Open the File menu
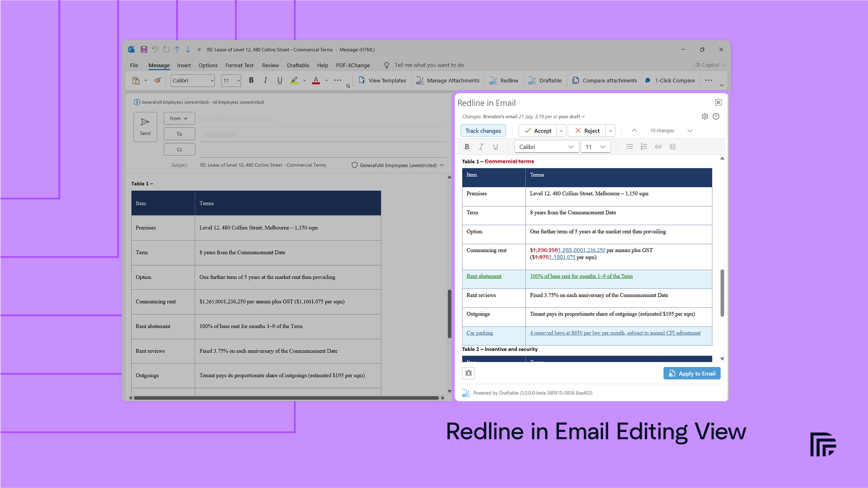This screenshot has width=868, height=488. pyautogui.click(x=134, y=65)
